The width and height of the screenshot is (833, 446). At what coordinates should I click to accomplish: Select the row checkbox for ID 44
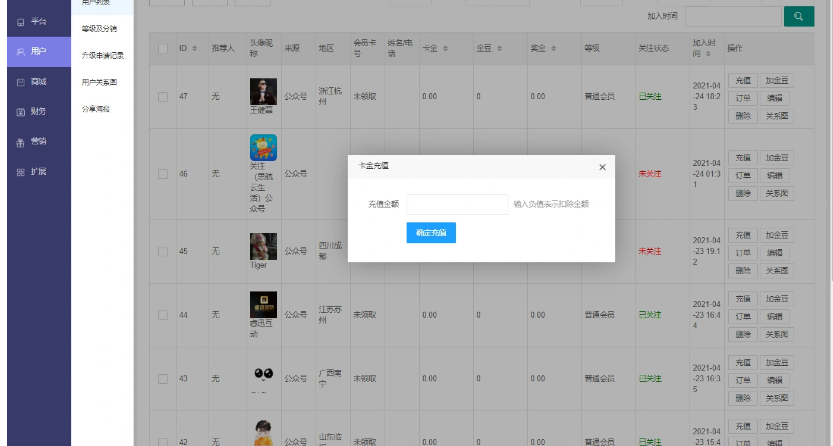pos(163,315)
